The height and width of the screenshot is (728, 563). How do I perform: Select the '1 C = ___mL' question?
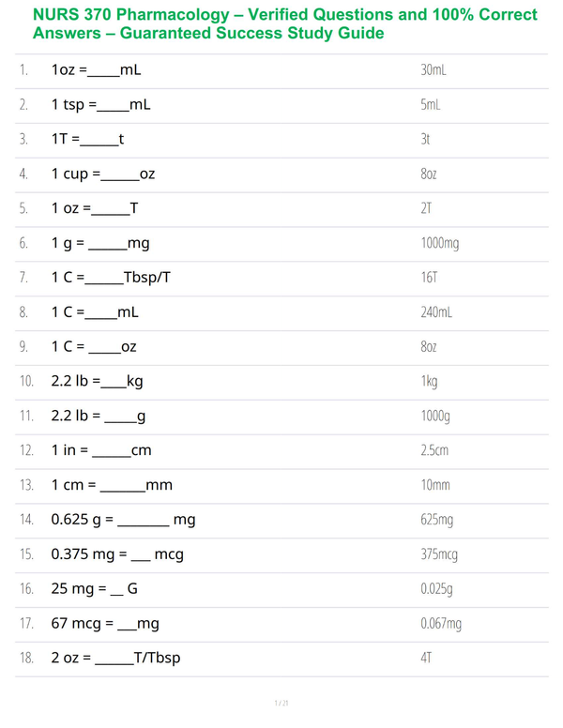click(95, 312)
